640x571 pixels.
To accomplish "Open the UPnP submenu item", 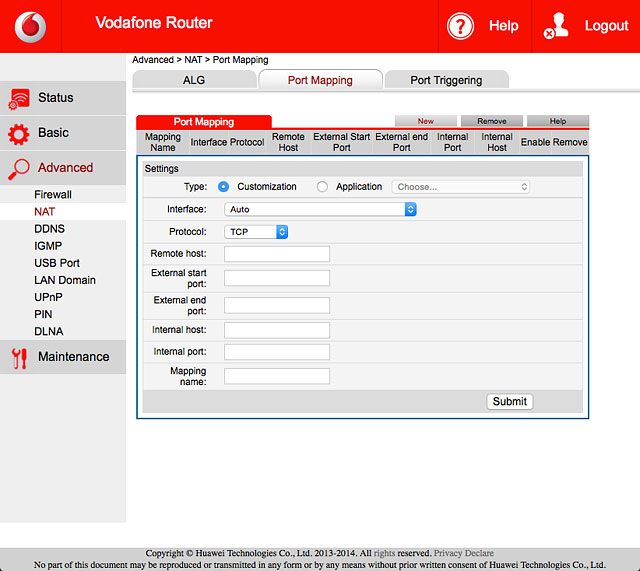I will point(48,298).
